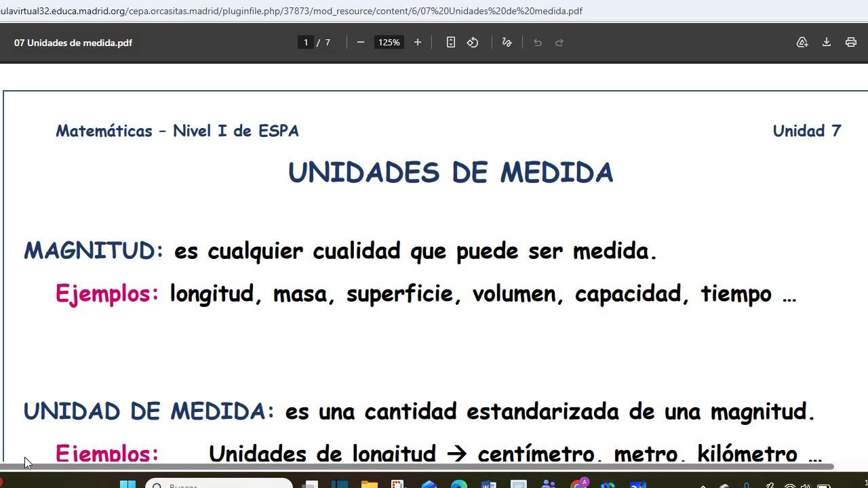
Task: Click the undo arrow in PDF toolbar
Action: 538,42
